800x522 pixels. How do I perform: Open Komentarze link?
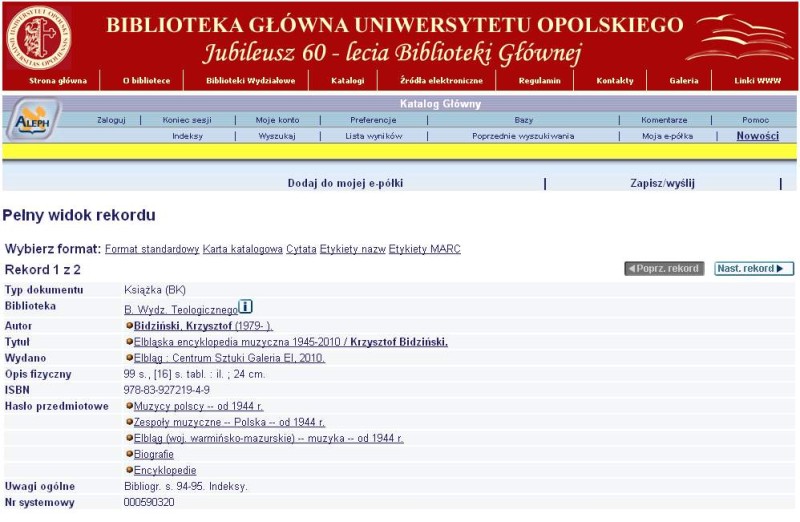(x=664, y=120)
